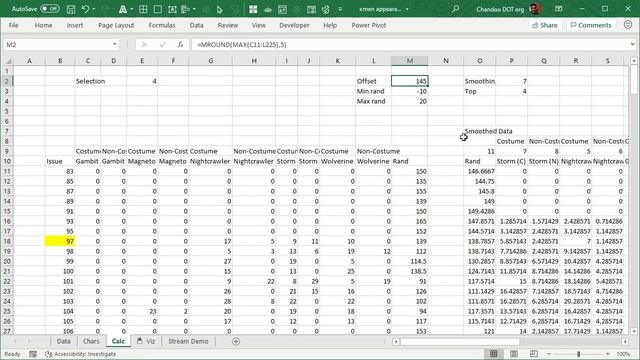This screenshot has height=360, width=640.
Task: Click the Chandoo account profile picture
Action: coord(535,9)
